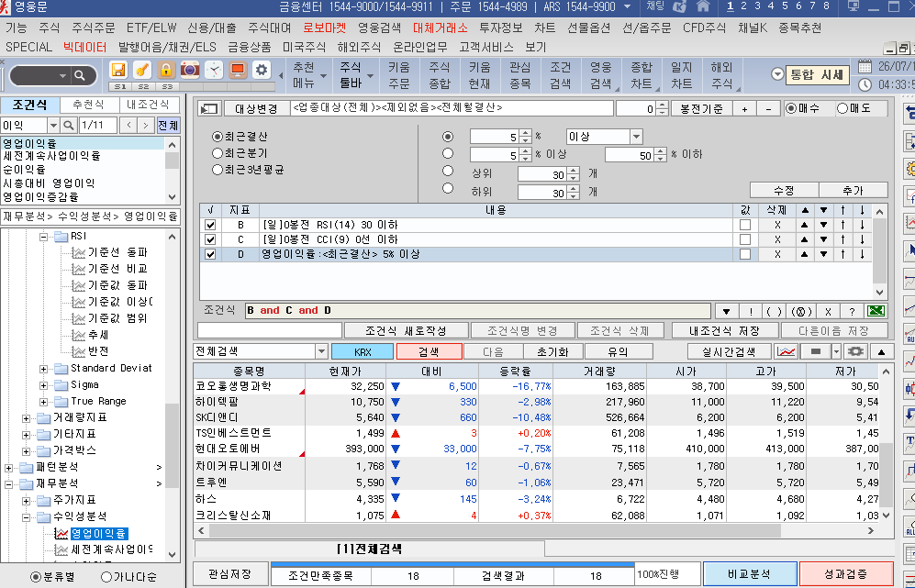Click the S1 screen slot button
Screen dimensions: 915x588
click(x=119, y=86)
